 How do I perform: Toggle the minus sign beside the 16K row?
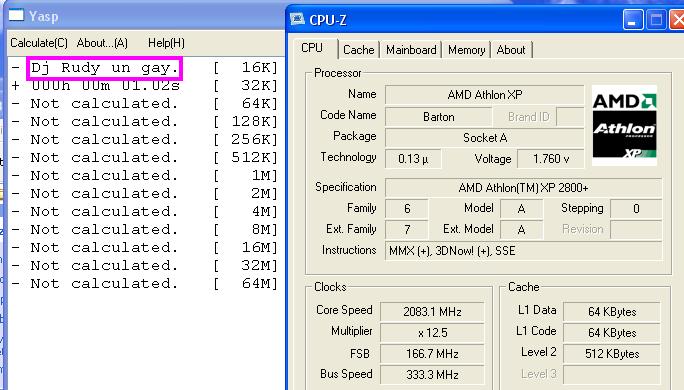[16, 68]
